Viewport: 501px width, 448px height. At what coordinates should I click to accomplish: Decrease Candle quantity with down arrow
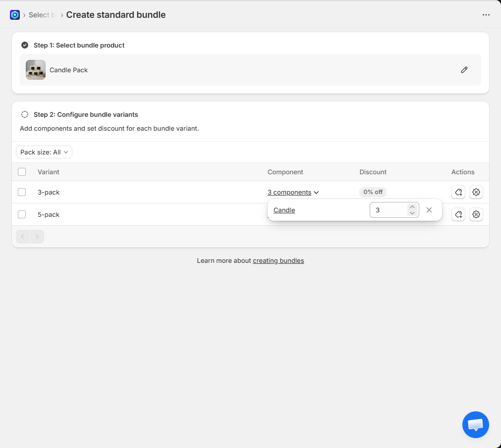pos(412,213)
